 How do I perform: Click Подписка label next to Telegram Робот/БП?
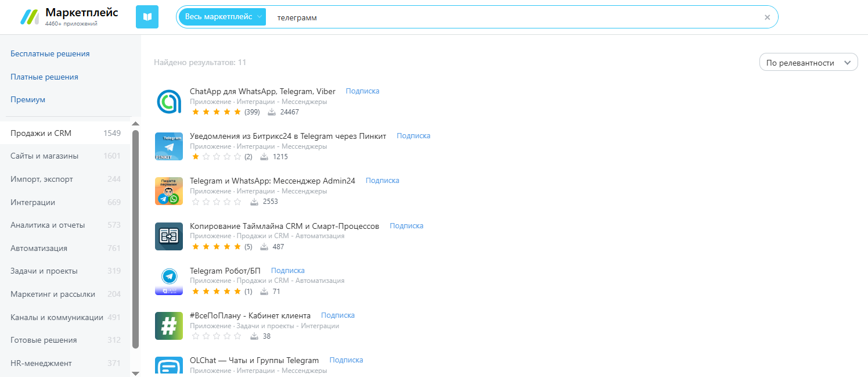click(288, 270)
